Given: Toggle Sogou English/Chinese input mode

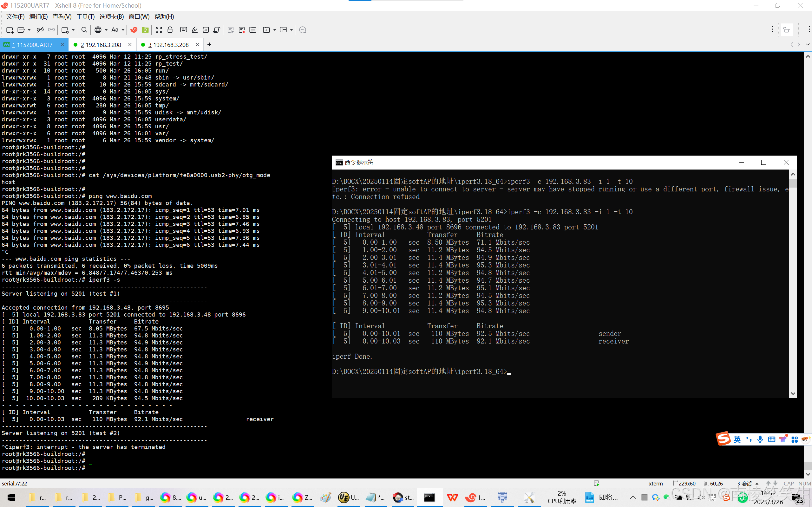Looking at the screenshot, I should [737, 439].
